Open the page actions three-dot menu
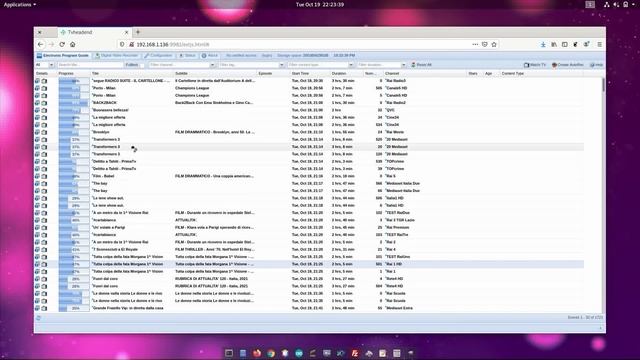 click(475, 44)
